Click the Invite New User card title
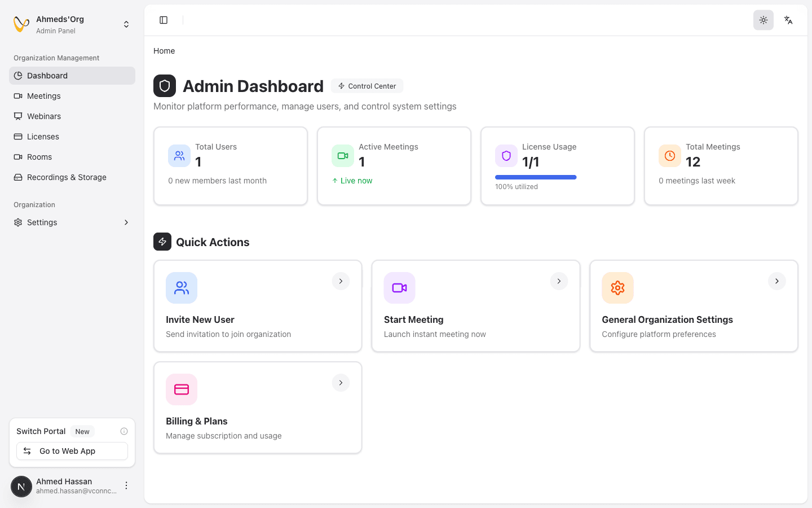The width and height of the screenshot is (812, 508). pos(200,319)
